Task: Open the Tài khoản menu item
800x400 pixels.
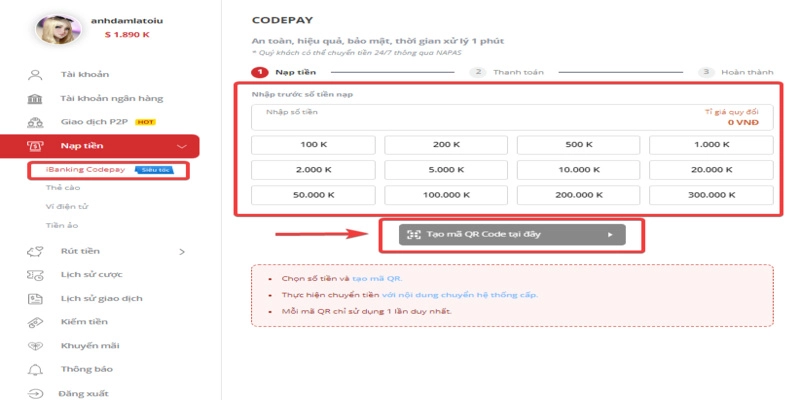Action: [85, 74]
